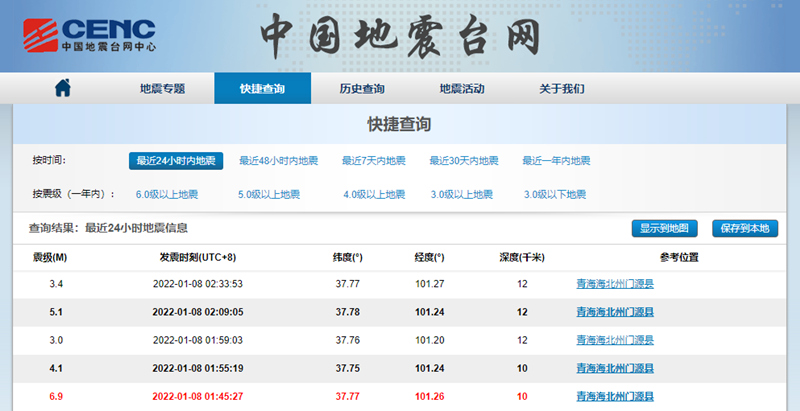Select the 快捷查询 tab

click(262, 88)
